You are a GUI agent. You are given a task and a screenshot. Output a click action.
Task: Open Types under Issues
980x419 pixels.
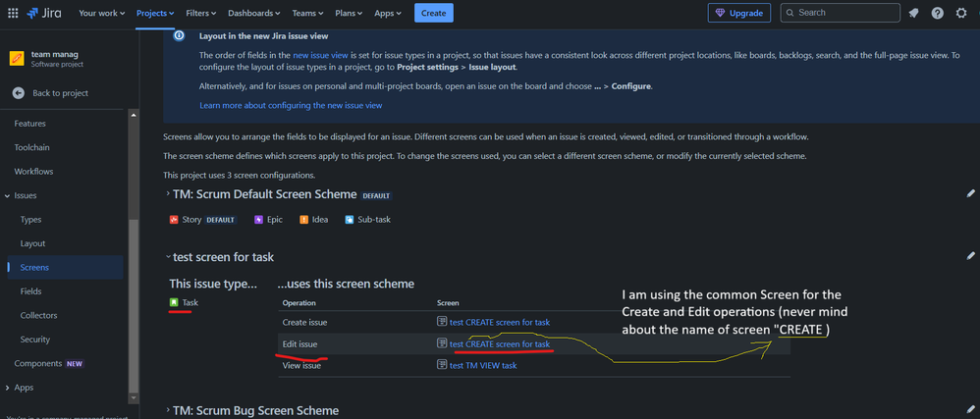[30, 220]
